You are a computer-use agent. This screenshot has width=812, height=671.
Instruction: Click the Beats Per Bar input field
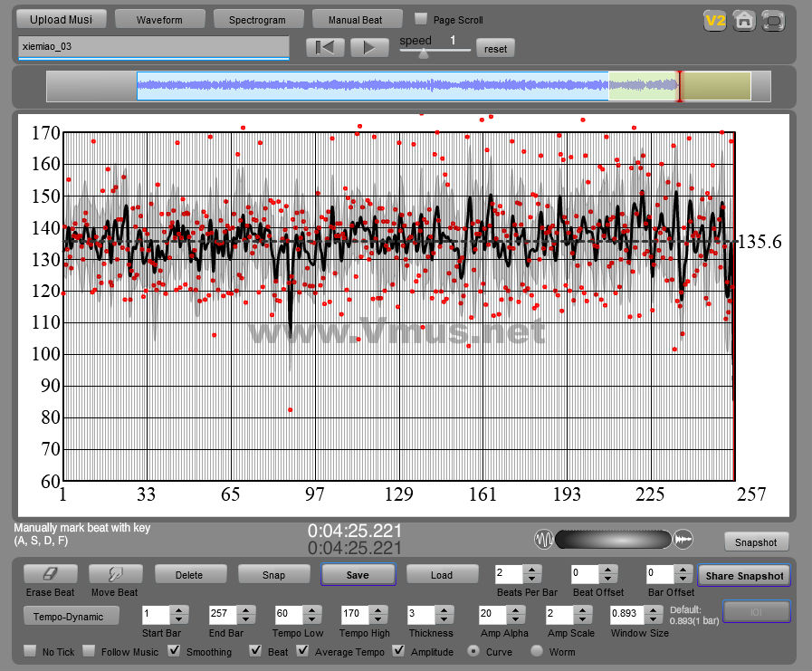coord(509,574)
